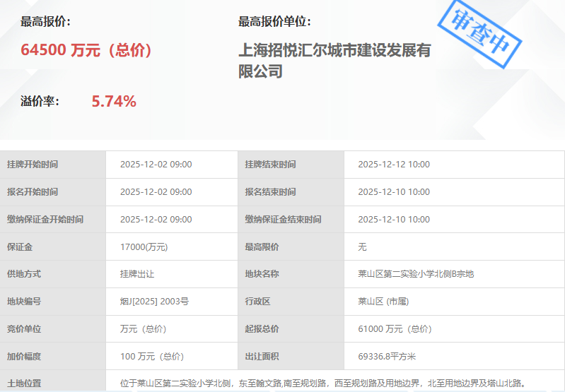Click the 最高报价 heading label
This screenshot has height=392, width=565.
click(x=45, y=22)
